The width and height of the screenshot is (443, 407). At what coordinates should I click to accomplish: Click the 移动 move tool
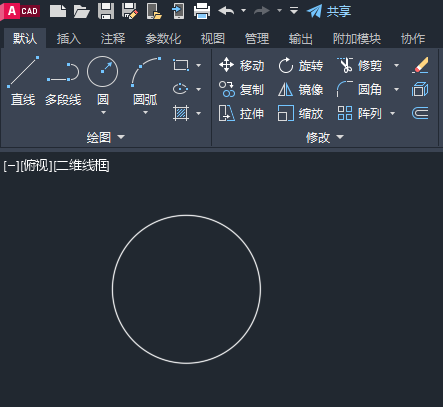coord(241,65)
